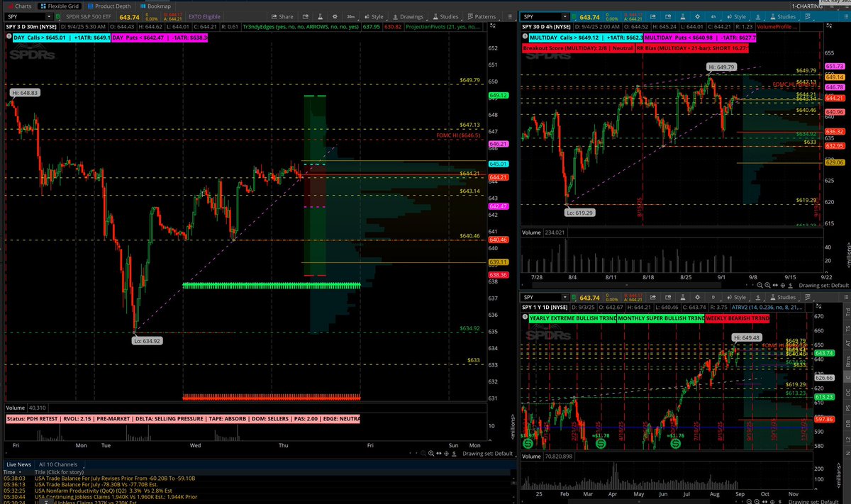
Task: Open the hamburger menu of the 30m chart
Action: (508, 17)
